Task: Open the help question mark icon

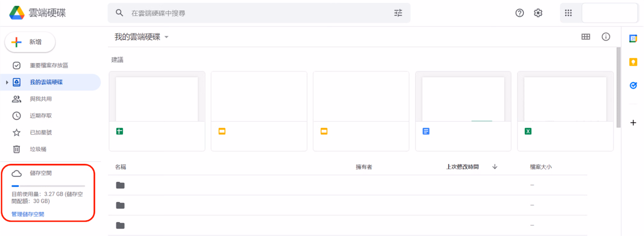Action: [520, 13]
